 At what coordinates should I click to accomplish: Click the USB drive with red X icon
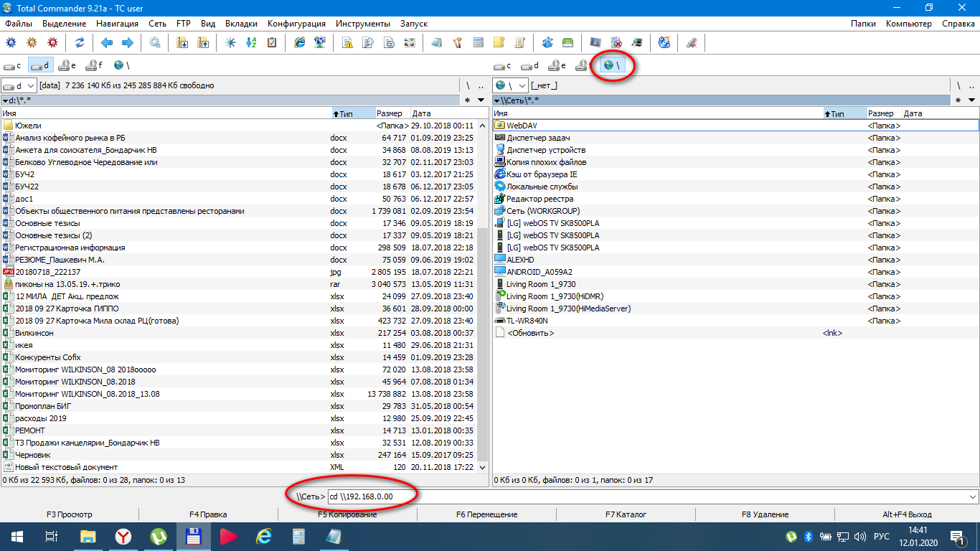coord(691,42)
